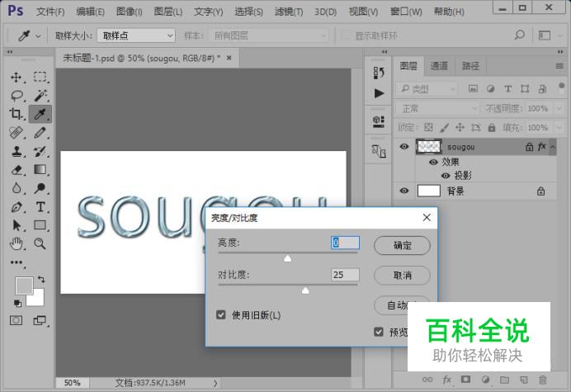Select the Path Selection tool
Image resolution: width=571 pixels, height=392 pixels.
[x=16, y=225]
